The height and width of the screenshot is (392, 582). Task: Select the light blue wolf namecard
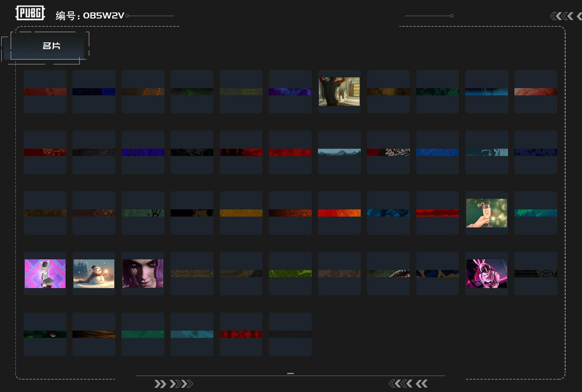coord(487,152)
